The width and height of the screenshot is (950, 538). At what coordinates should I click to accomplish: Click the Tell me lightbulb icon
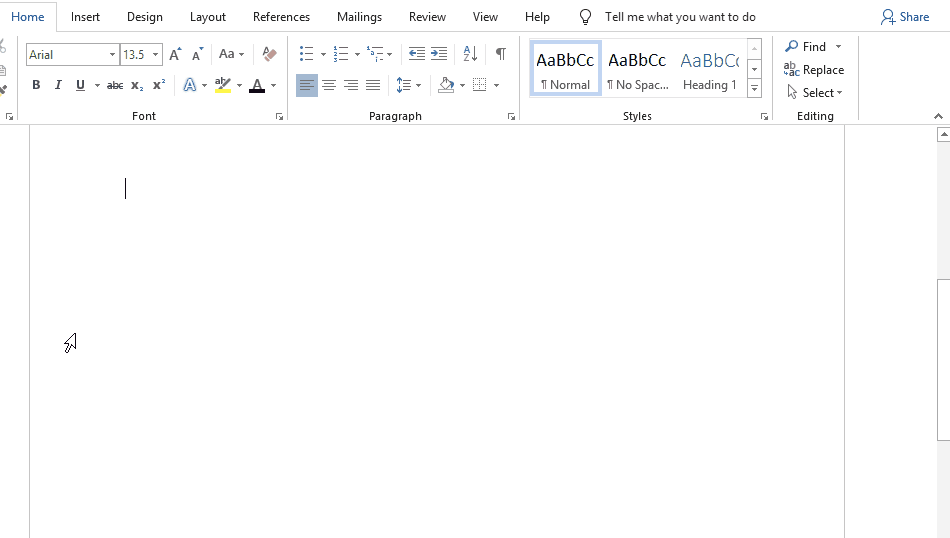tap(585, 17)
